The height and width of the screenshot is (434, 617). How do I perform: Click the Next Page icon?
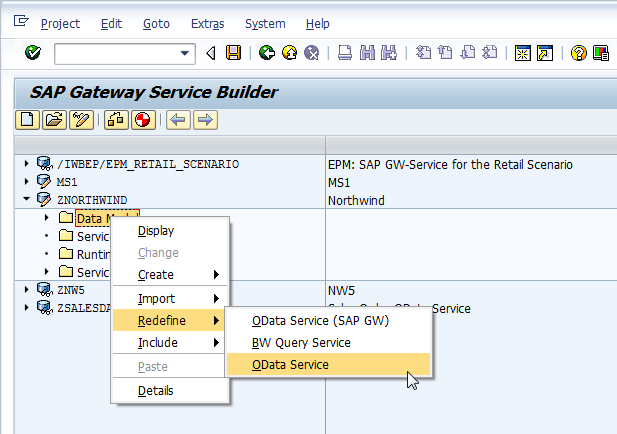click(x=467, y=53)
